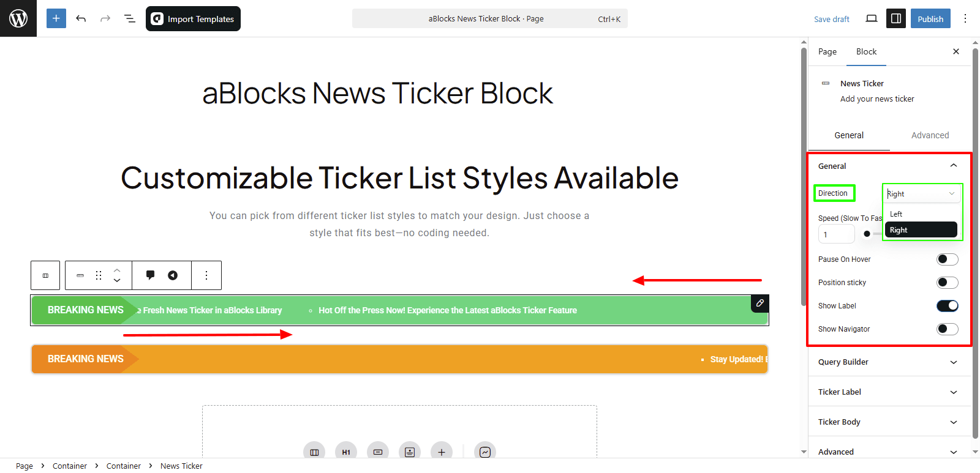Insert the image block from the quick inserter
Image resolution: width=980 pixels, height=473 pixels.
pyautogui.click(x=410, y=452)
